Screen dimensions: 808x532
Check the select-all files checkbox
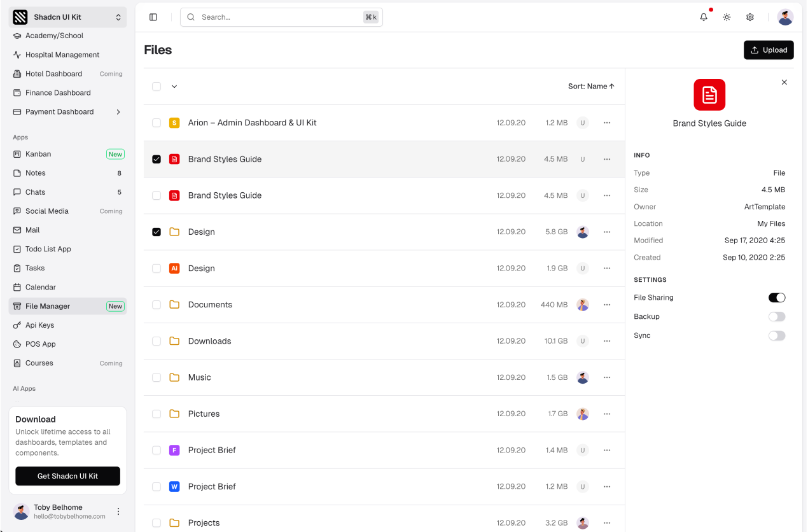tap(157, 87)
